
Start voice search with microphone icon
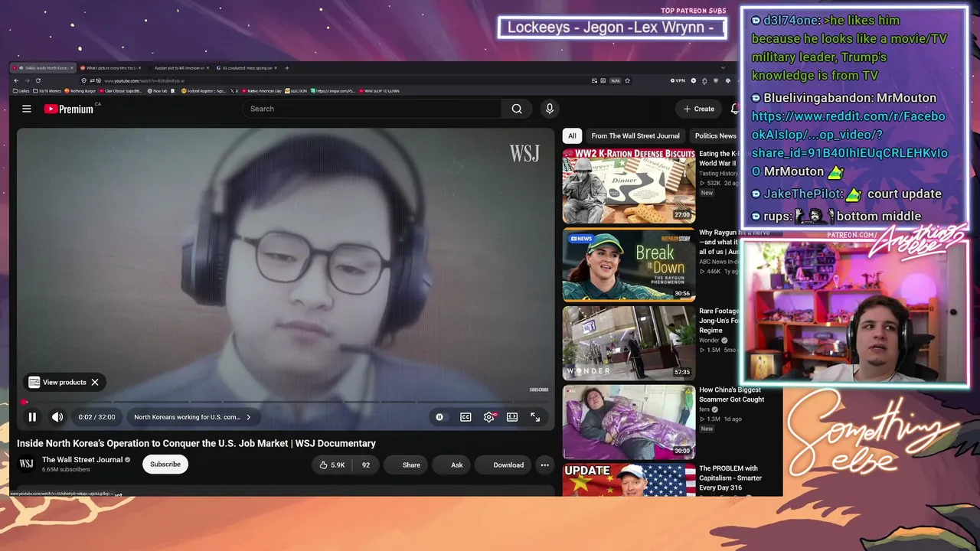tap(549, 109)
